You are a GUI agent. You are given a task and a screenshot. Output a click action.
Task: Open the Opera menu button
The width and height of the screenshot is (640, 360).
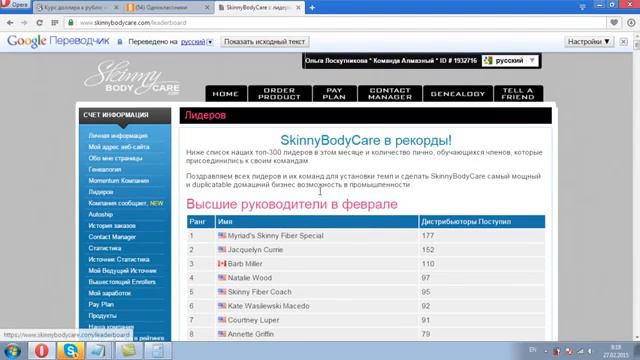tap(14, 4)
